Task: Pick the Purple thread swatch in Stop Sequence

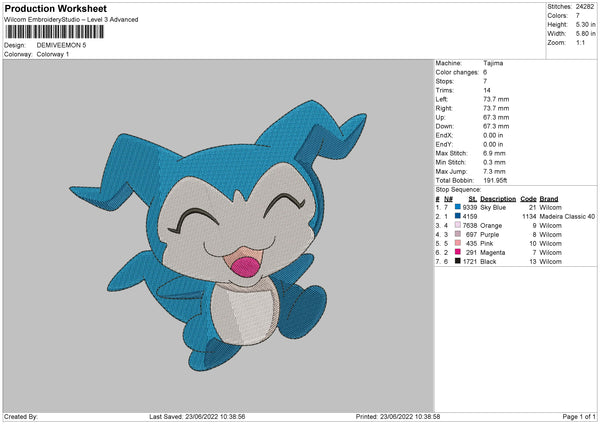Action: [458, 234]
